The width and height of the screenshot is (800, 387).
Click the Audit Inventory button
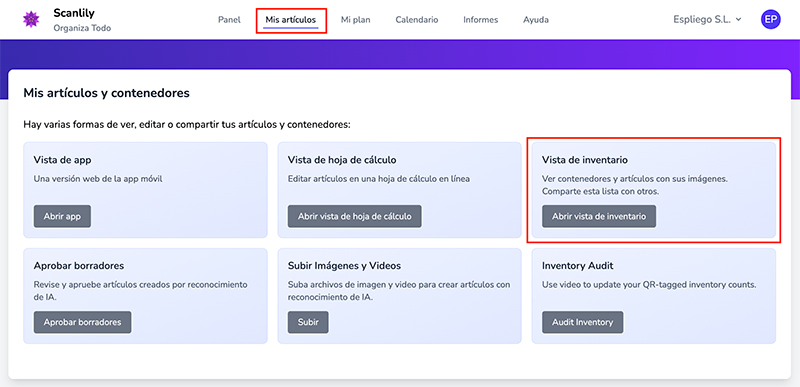[583, 322]
